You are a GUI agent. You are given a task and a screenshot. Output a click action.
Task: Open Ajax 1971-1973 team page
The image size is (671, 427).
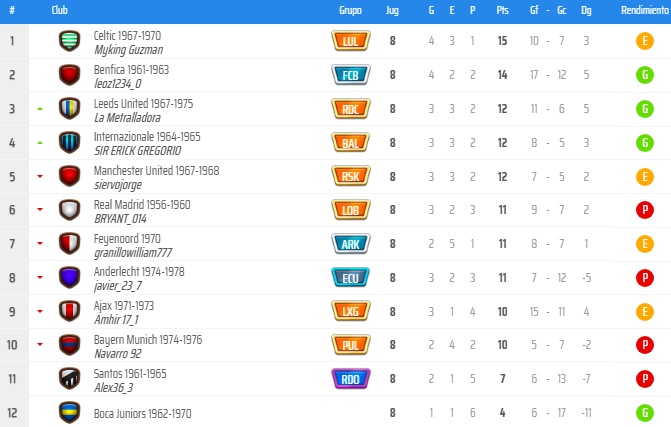(124, 305)
